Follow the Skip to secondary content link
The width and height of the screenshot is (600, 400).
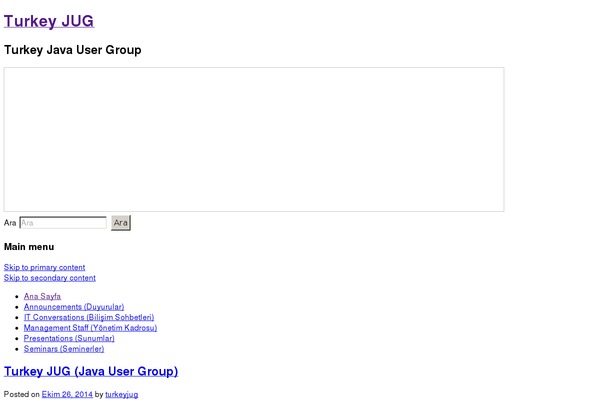50,278
